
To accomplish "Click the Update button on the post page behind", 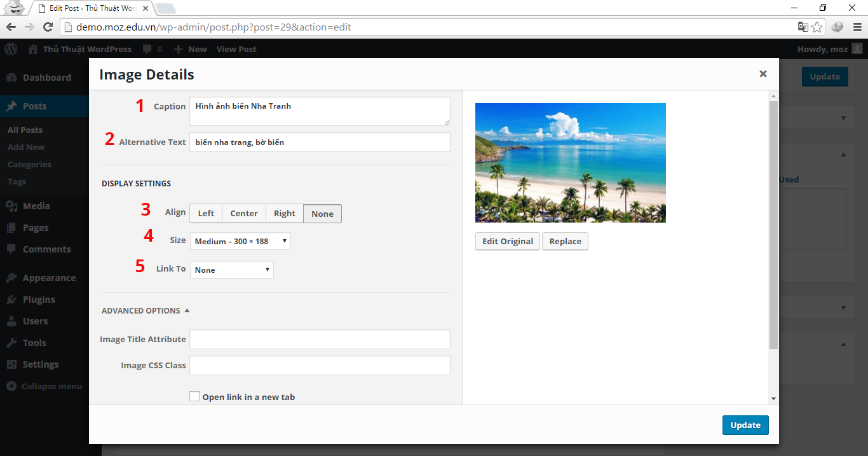I will pyautogui.click(x=825, y=77).
